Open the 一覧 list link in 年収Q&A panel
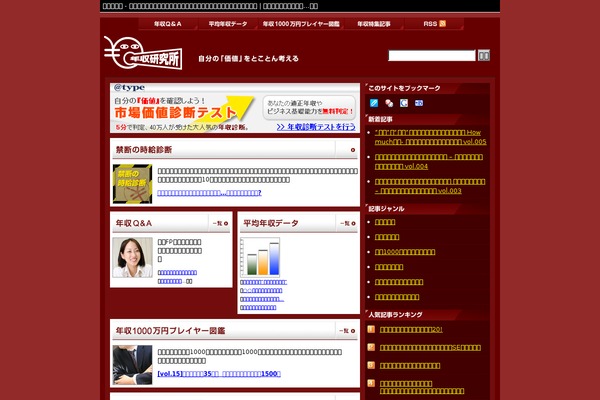 [x=220, y=223]
